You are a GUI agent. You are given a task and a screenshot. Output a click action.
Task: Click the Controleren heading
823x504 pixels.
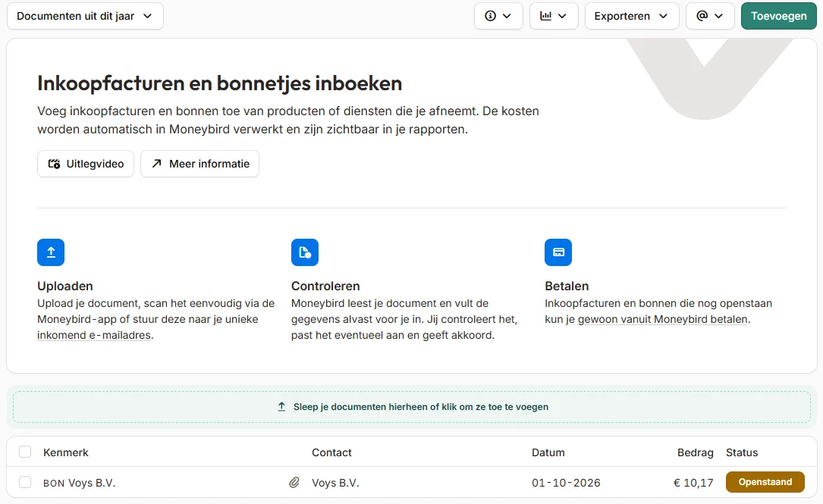[325, 286]
